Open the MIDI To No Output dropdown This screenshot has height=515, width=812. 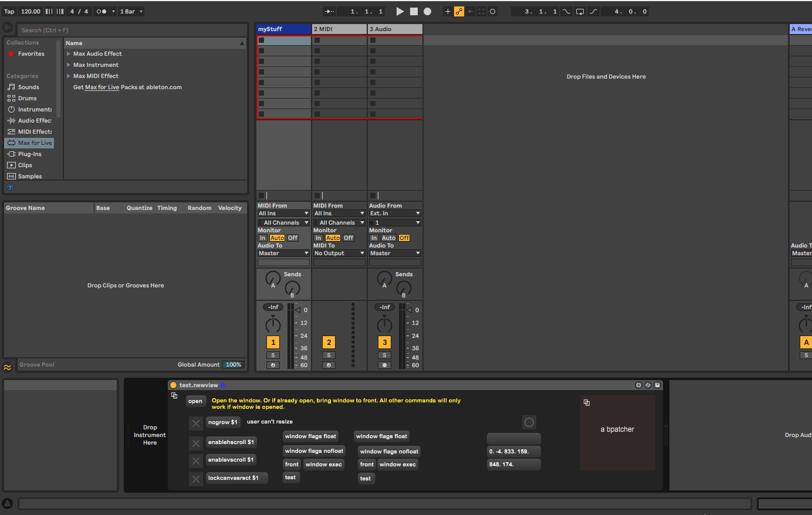click(x=339, y=253)
